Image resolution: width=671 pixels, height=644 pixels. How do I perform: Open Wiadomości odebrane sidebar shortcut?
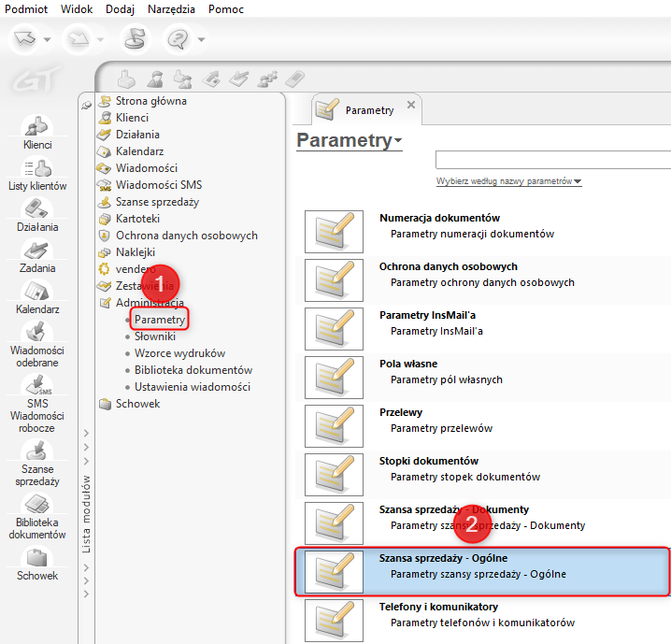point(37,345)
